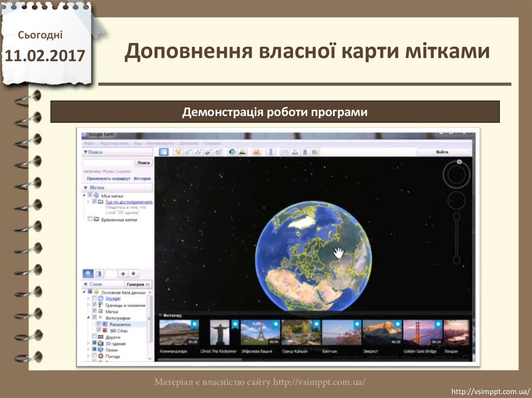This screenshot has height=398, width=532.
Task: Collapse the Метки panel
Action: (x=86, y=188)
